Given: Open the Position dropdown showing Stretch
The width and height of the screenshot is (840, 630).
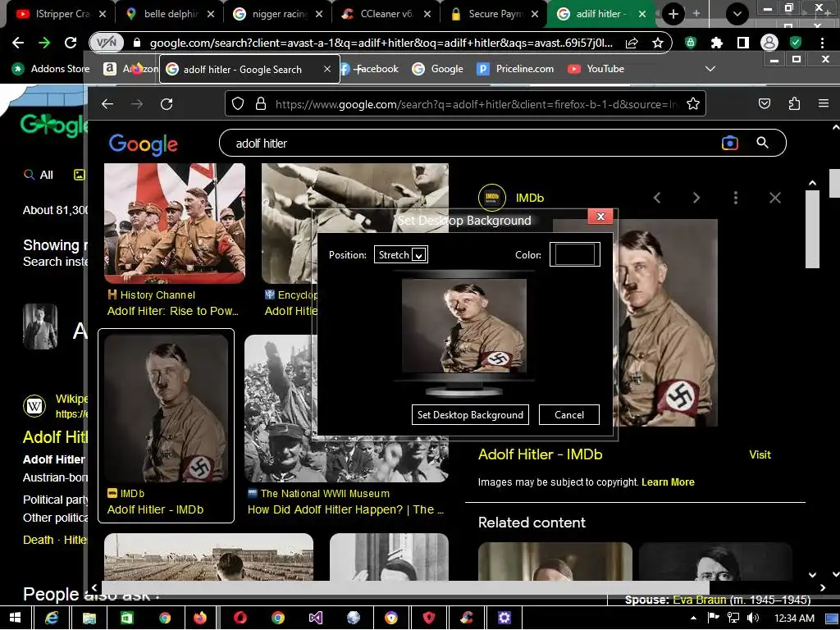Looking at the screenshot, I should [x=400, y=254].
